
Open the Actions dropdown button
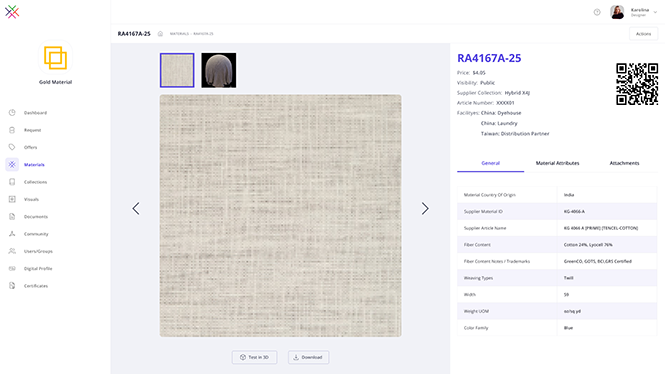tap(643, 34)
